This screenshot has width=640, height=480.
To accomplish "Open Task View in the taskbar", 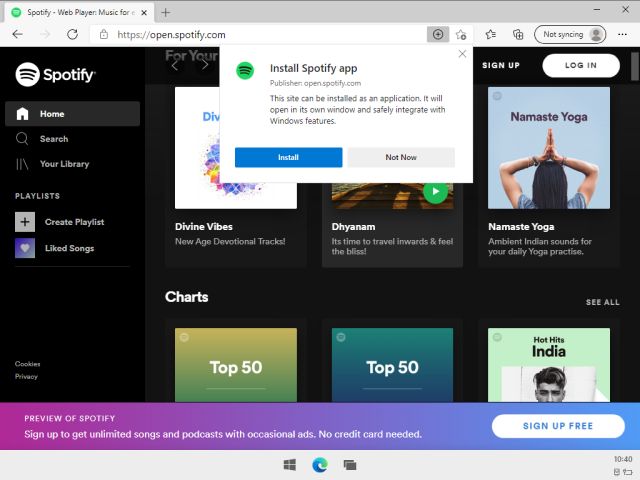I will (x=350, y=464).
